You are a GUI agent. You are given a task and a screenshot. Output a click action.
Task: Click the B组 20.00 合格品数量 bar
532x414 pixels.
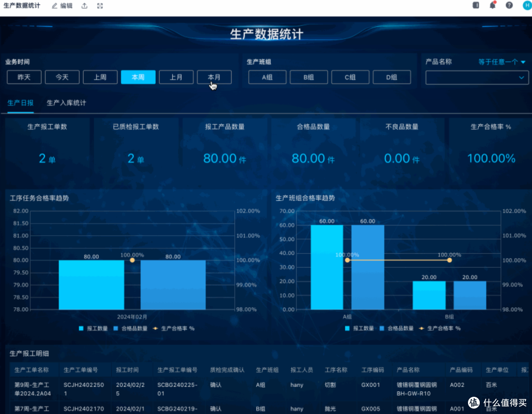click(x=470, y=295)
